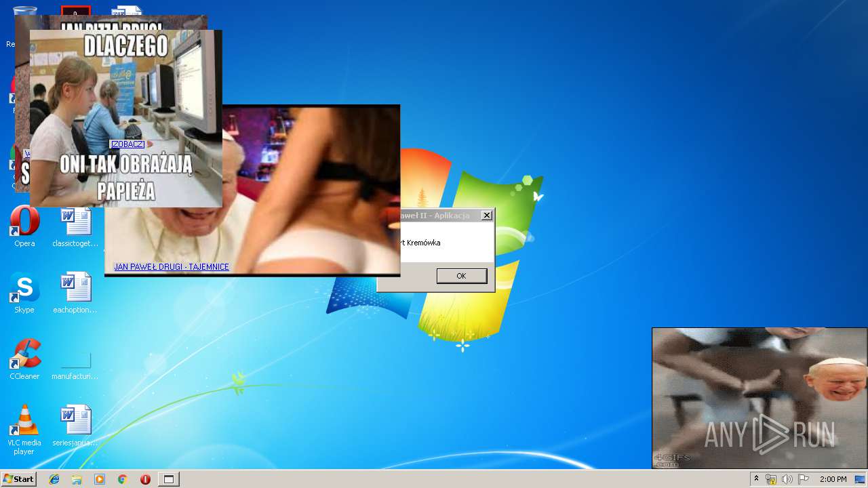Image resolution: width=868 pixels, height=488 pixels.
Task: Launch Google Chrome from the taskbar
Action: click(123, 479)
